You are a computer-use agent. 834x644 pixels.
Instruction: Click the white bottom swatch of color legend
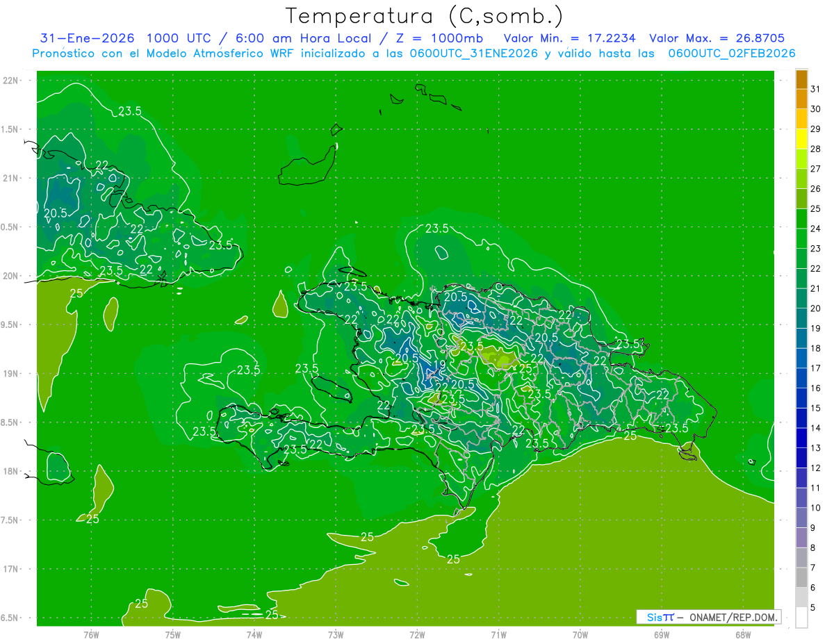click(801, 618)
